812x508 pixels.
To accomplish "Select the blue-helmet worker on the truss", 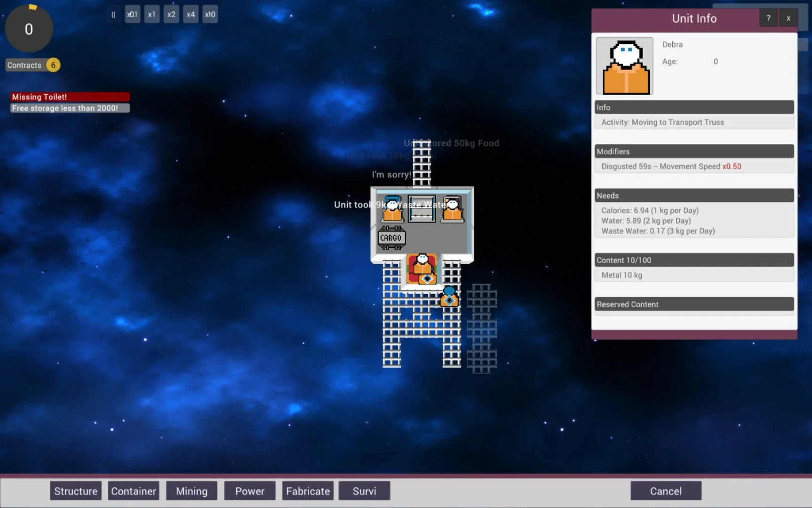I will click(x=449, y=297).
